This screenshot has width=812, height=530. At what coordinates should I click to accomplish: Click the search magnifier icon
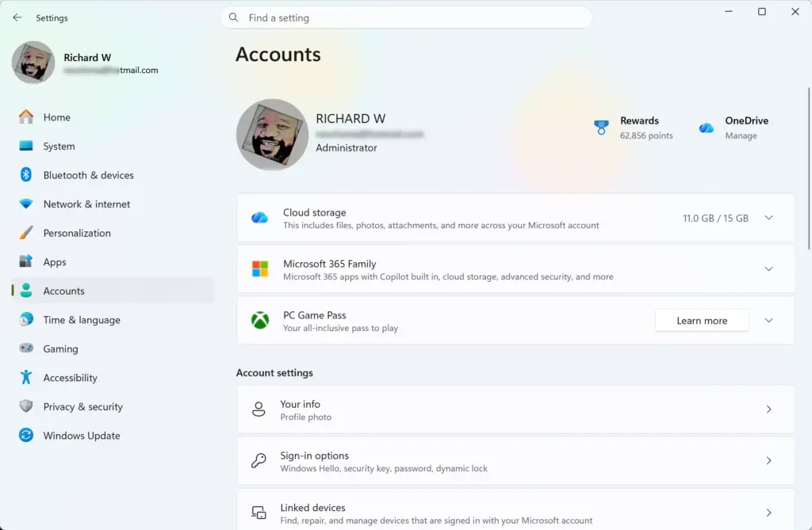234,17
